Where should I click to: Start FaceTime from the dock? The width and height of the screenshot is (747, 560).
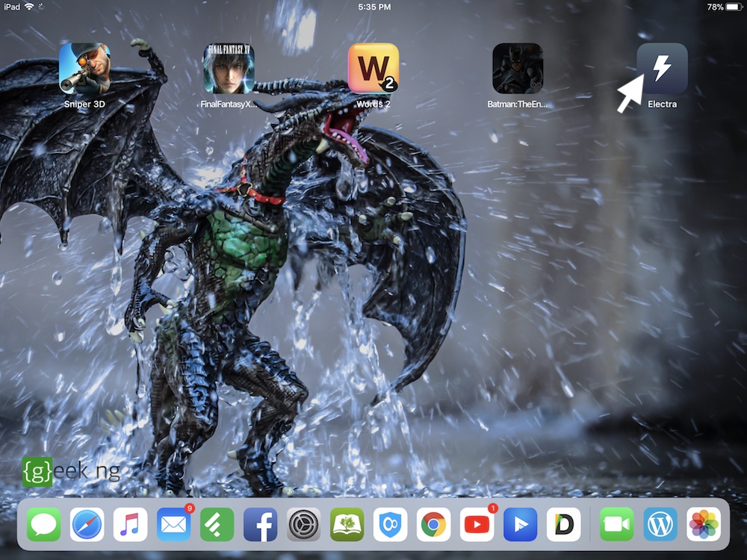coord(617,524)
